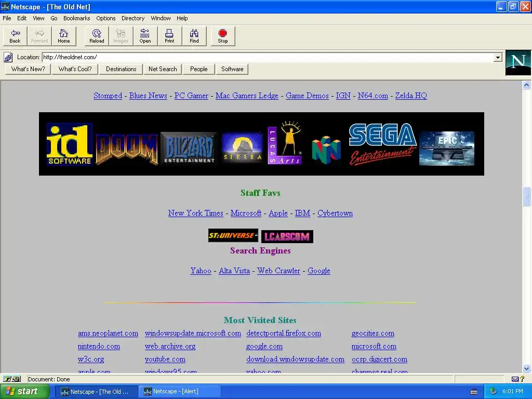532x399 pixels.
Task: Click the mail envelope icon in status bar
Action: (515, 379)
